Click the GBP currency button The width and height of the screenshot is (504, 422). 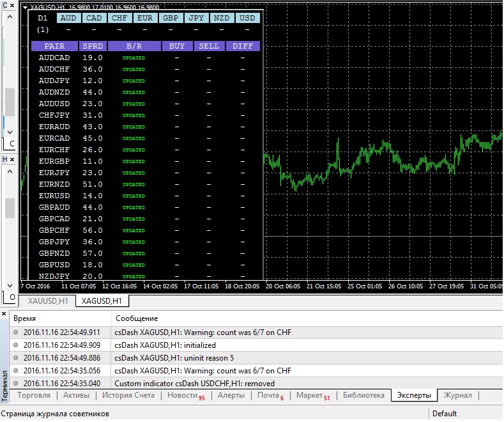coord(171,18)
